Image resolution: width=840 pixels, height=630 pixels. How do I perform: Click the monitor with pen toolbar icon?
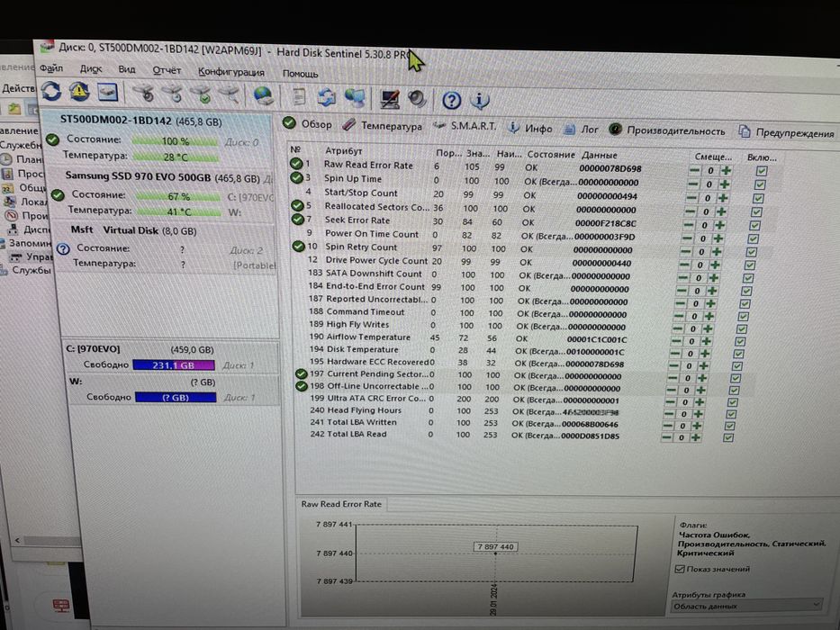point(390,99)
